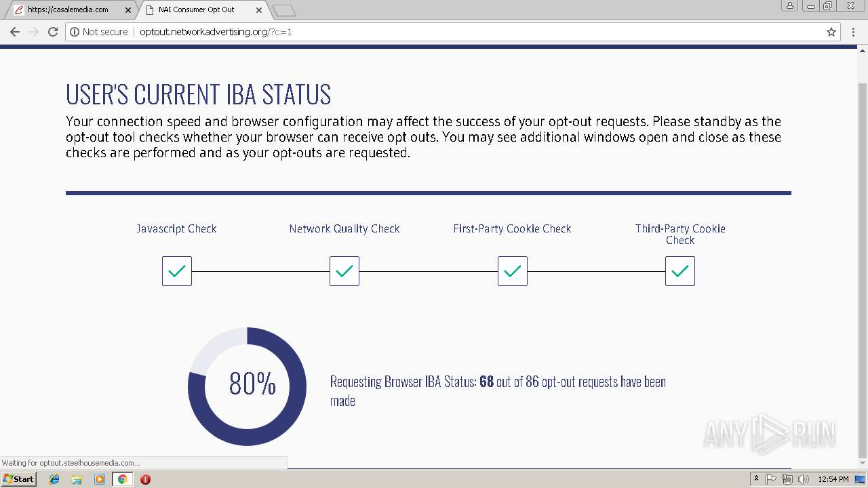Open File Explorer from the taskbar
The height and width of the screenshot is (488, 868).
pyautogui.click(x=77, y=479)
